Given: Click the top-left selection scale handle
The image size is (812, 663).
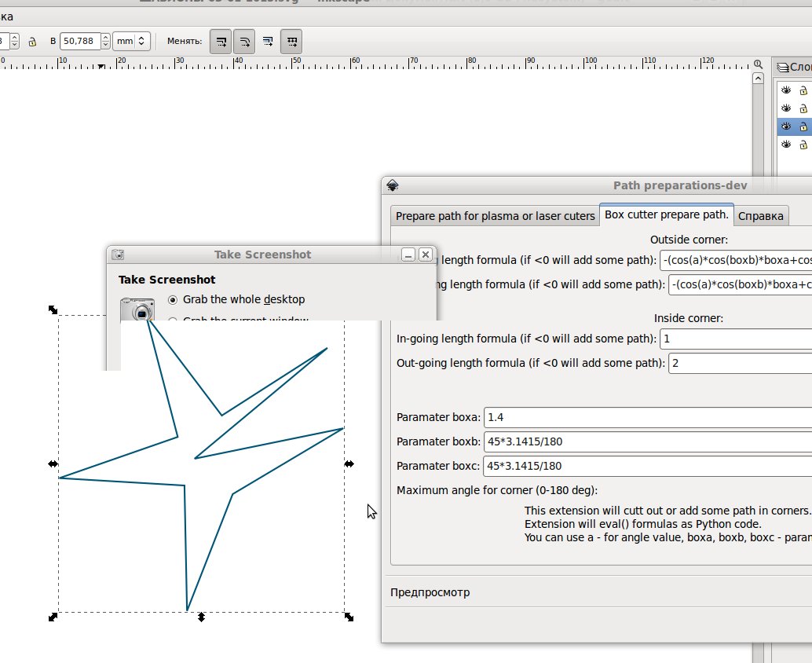Looking at the screenshot, I should pyautogui.click(x=53, y=310).
